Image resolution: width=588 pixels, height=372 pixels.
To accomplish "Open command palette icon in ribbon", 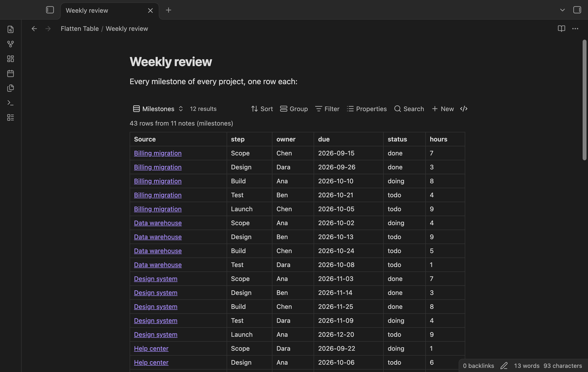I will coord(10,103).
